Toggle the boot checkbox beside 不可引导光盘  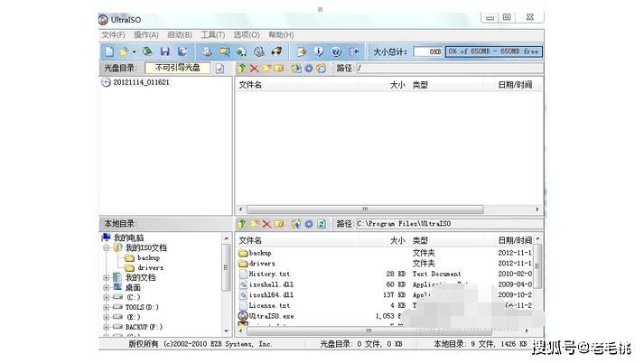click(219, 69)
